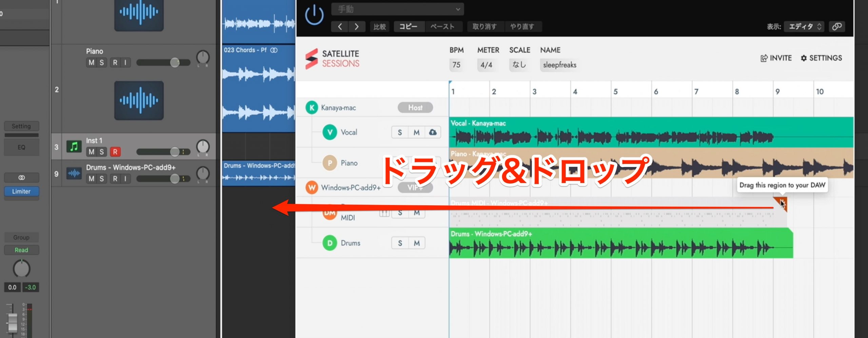Mute the Drums MIDI channel

click(417, 213)
